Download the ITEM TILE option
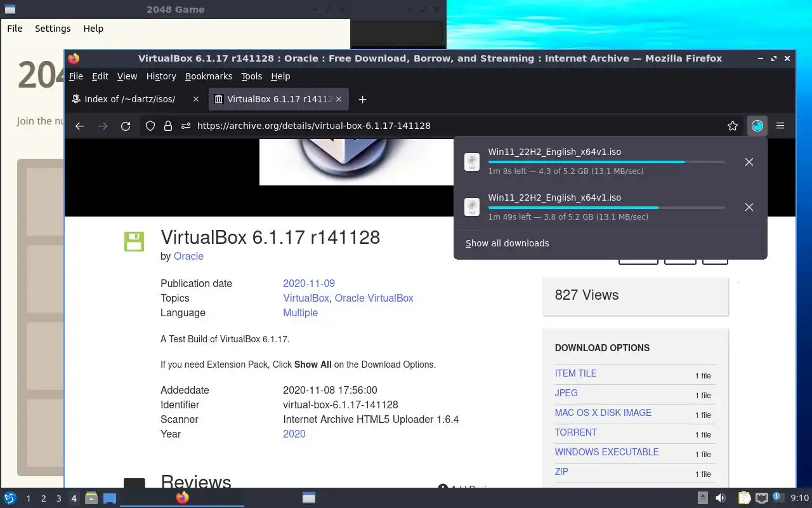This screenshot has height=508, width=812. 575,373
